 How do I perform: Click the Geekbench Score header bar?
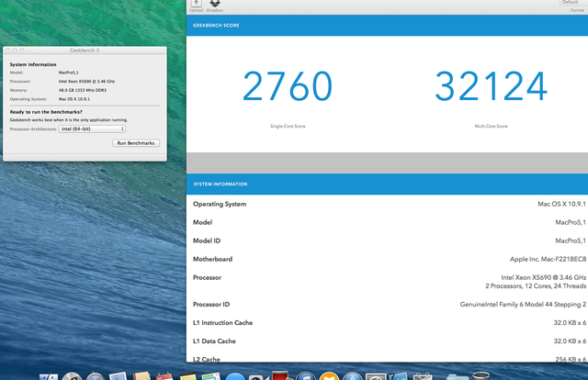click(x=387, y=26)
